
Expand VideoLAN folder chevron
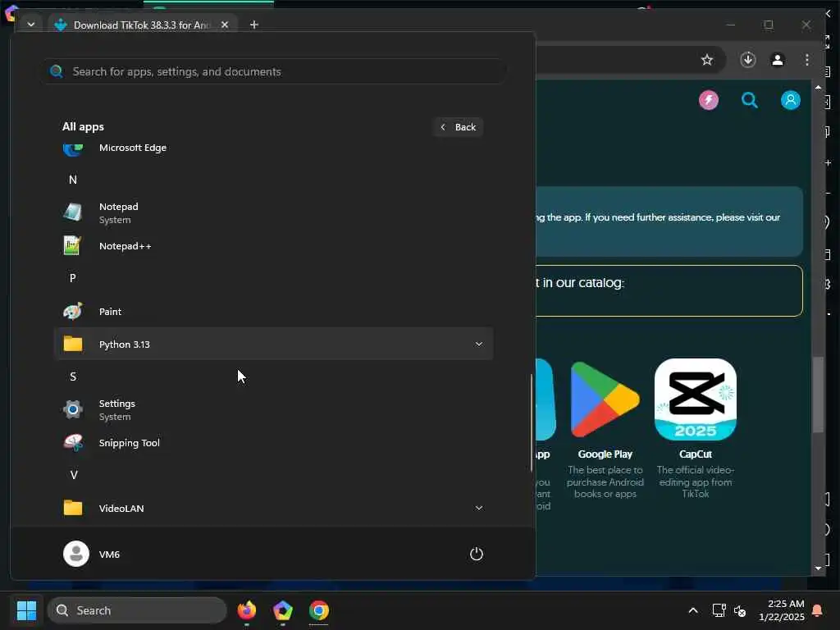pyautogui.click(x=479, y=508)
